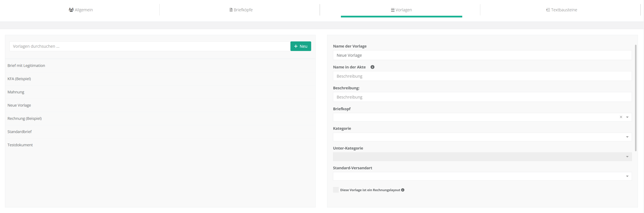Select the Vorlagen tab

click(401, 10)
